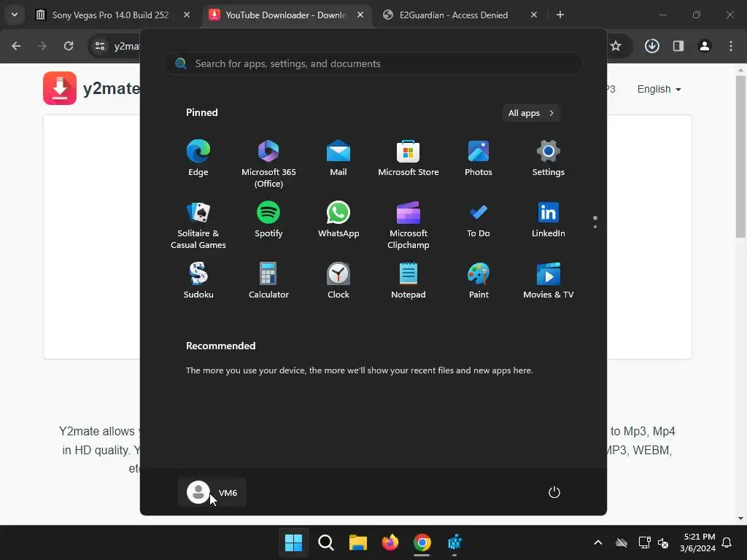The image size is (747, 560).
Task: Select the YouTube Downloader tab
Action: coord(286,15)
